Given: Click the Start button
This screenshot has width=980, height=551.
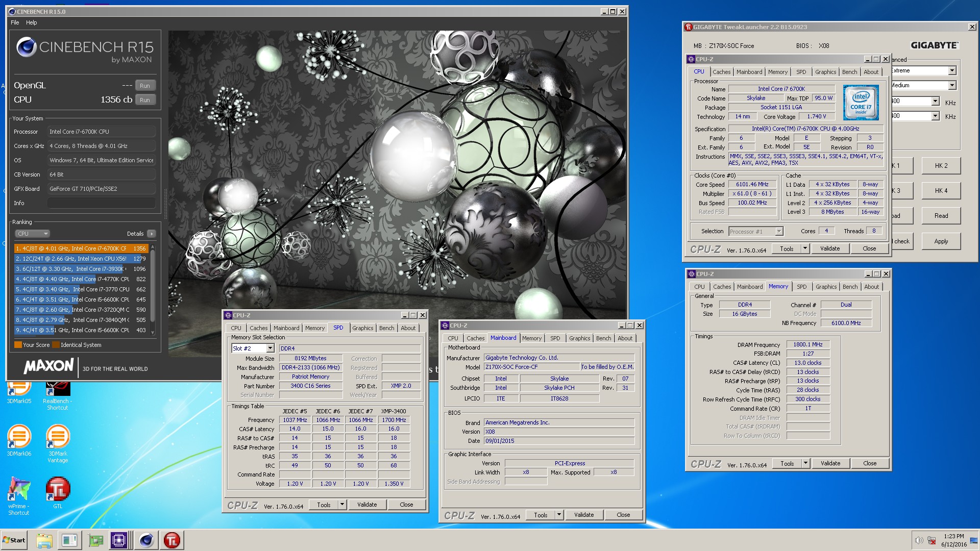Looking at the screenshot, I should pos(14,539).
